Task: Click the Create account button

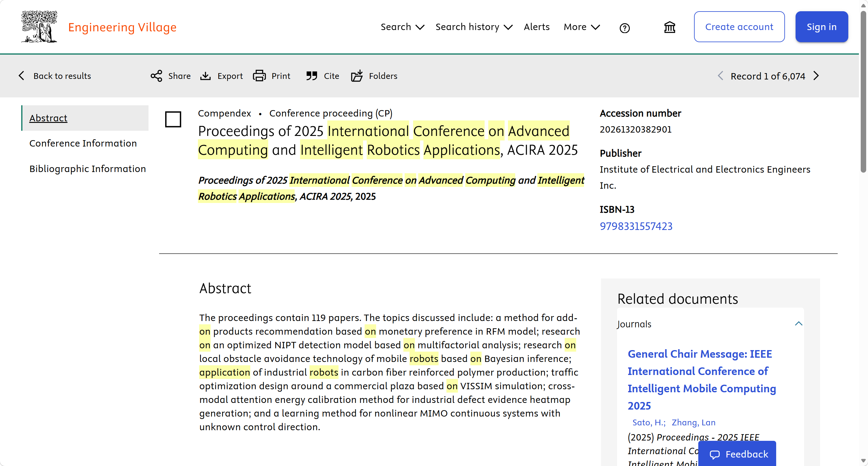Action: coord(739,27)
